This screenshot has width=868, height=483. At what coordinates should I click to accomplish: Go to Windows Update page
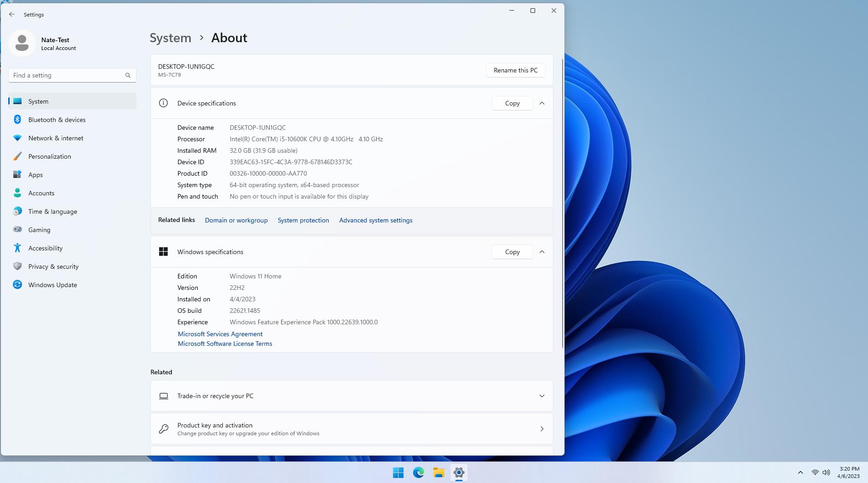[72, 284]
